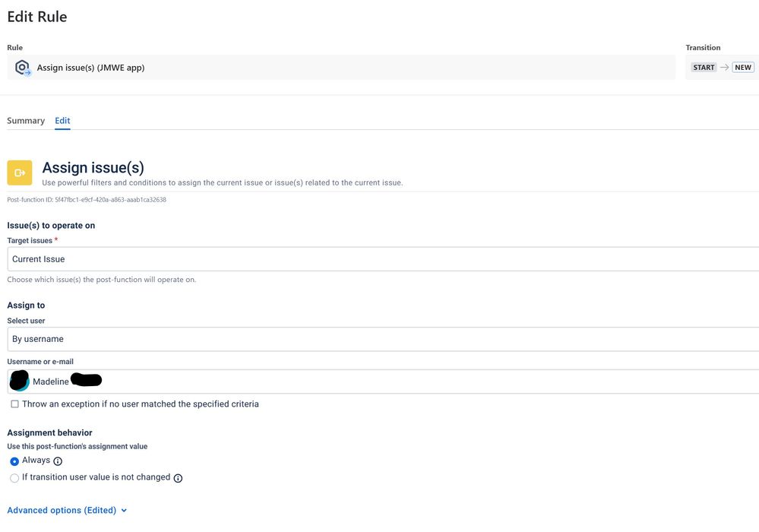Image resolution: width=759 pixels, height=532 pixels.
Task: Click the NEW status lozenge
Action: pos(743,68)
